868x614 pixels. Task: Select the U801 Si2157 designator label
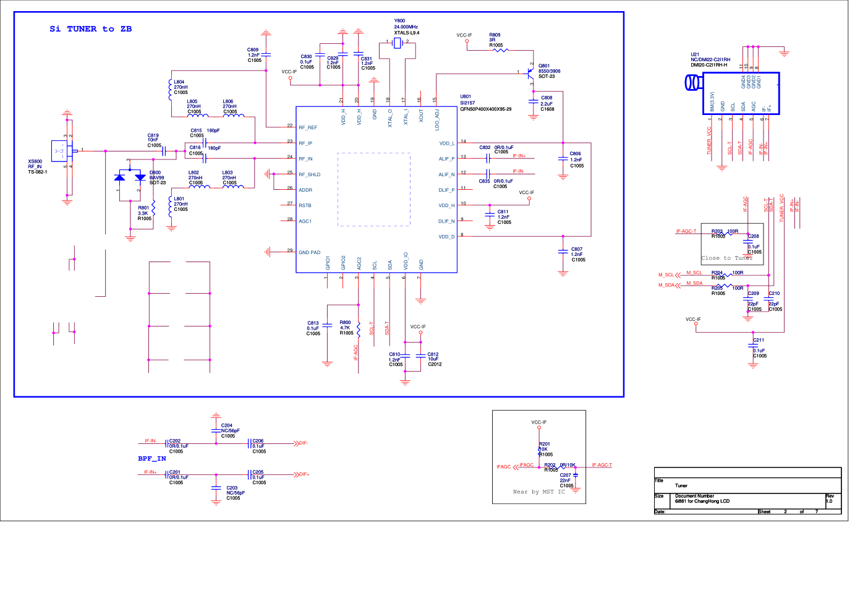pos(466,96)
